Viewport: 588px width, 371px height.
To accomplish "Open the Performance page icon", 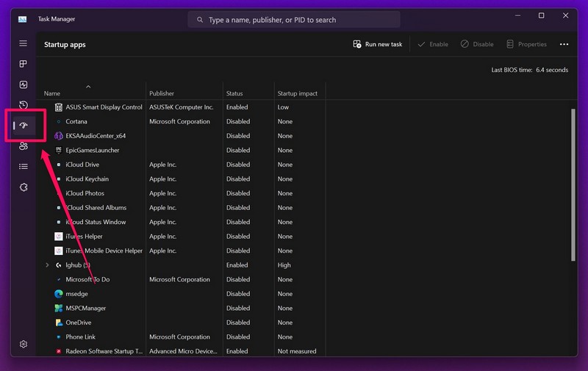I will [x=24, y=85].
